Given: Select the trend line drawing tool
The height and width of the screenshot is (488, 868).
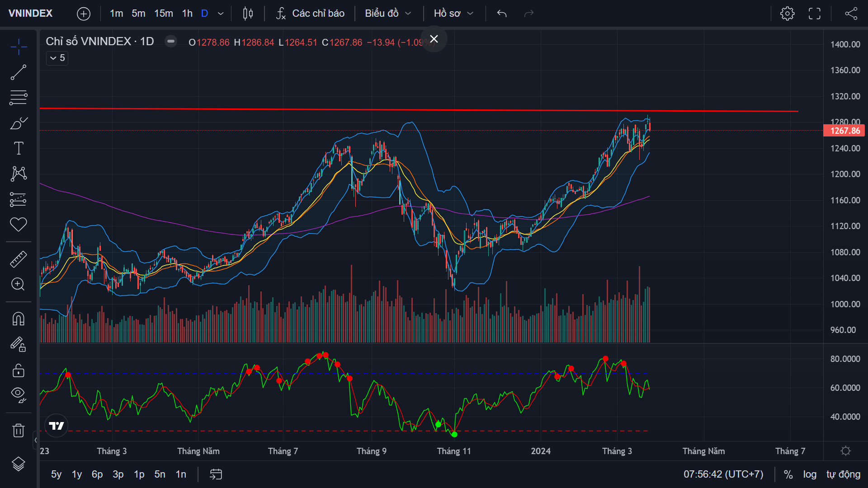Looking at the screenshot, I should [x=19, y=72].
